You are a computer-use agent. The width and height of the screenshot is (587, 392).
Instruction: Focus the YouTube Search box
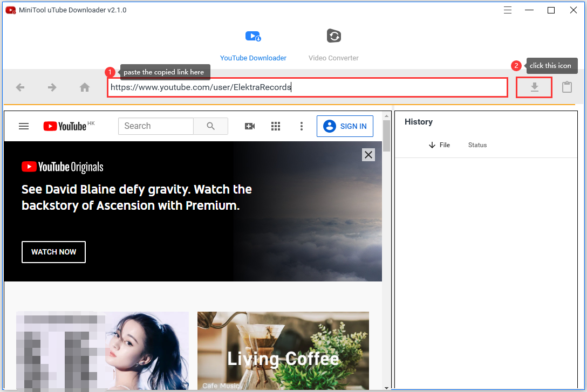click(x=156, y=126)
